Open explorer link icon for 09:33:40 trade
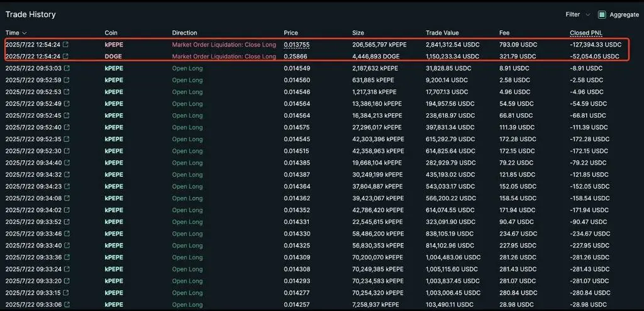 point(67,246)
